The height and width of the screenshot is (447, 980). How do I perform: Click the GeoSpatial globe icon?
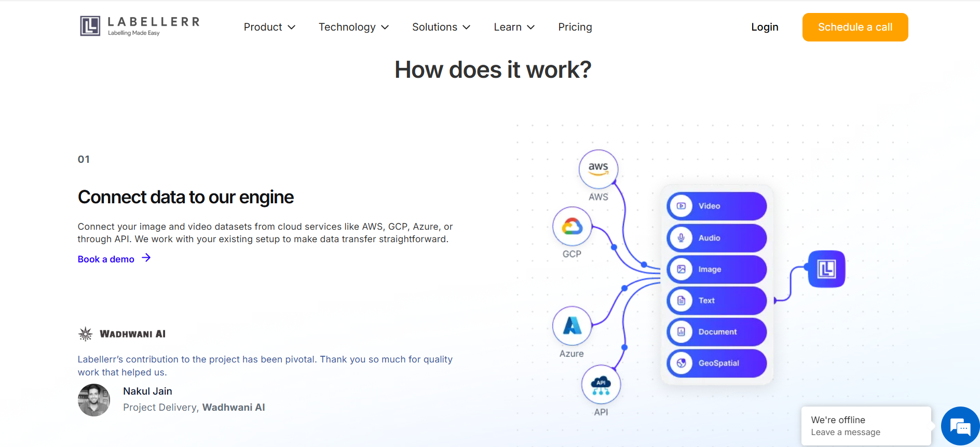(682, 363)
